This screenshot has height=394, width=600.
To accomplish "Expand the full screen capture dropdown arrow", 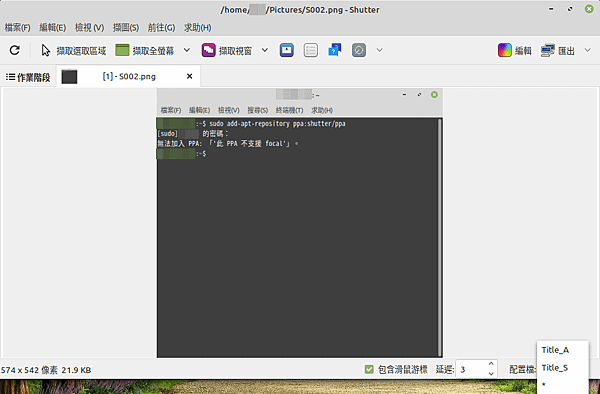I will click(x=187, y=50).
